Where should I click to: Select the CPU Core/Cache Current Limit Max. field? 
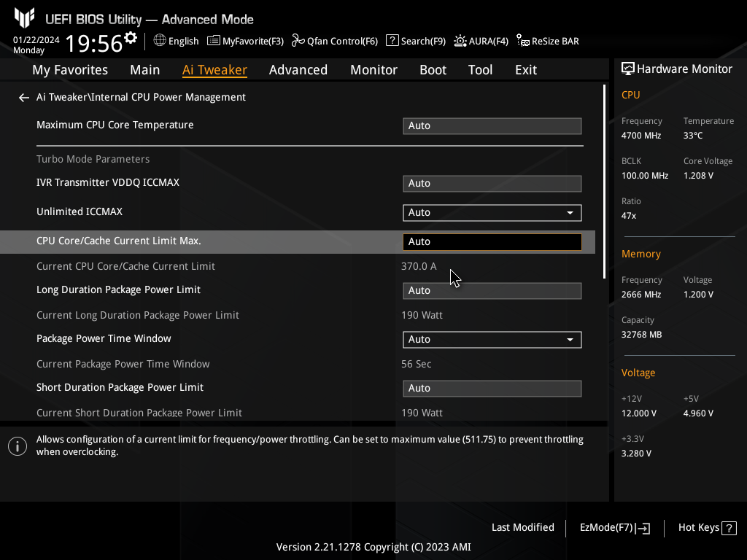pos(492,242)
